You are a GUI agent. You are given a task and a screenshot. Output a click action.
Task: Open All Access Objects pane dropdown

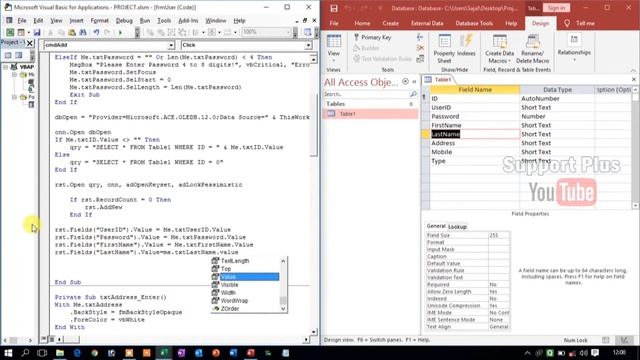(405, 82)
